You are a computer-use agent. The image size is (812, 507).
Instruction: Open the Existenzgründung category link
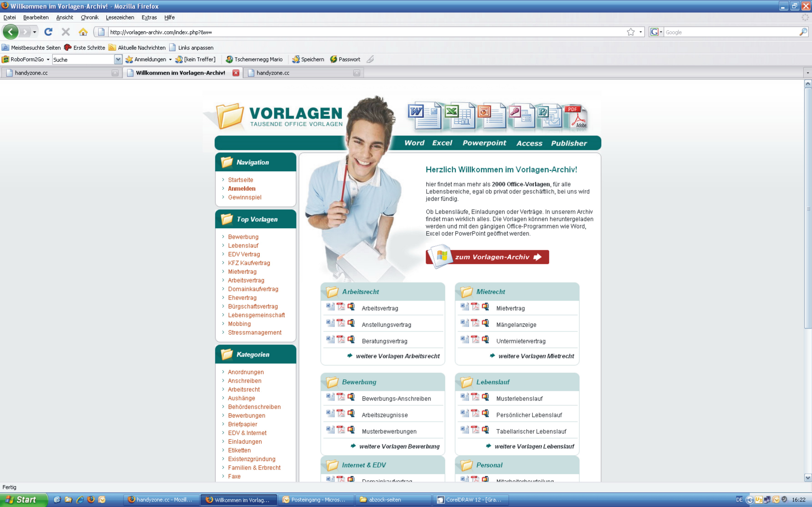click(x=252, y=459)
